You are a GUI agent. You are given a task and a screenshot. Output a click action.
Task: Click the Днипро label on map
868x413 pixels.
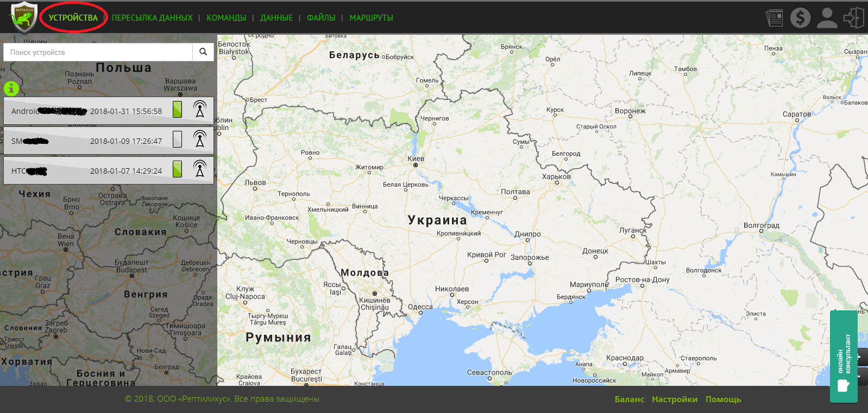coord(527,234)
